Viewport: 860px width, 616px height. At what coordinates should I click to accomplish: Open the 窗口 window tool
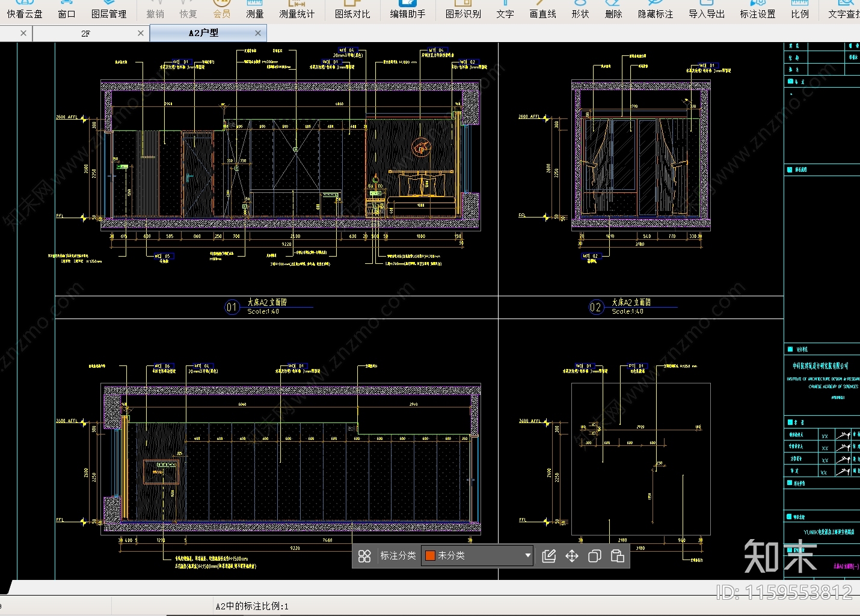67,10
